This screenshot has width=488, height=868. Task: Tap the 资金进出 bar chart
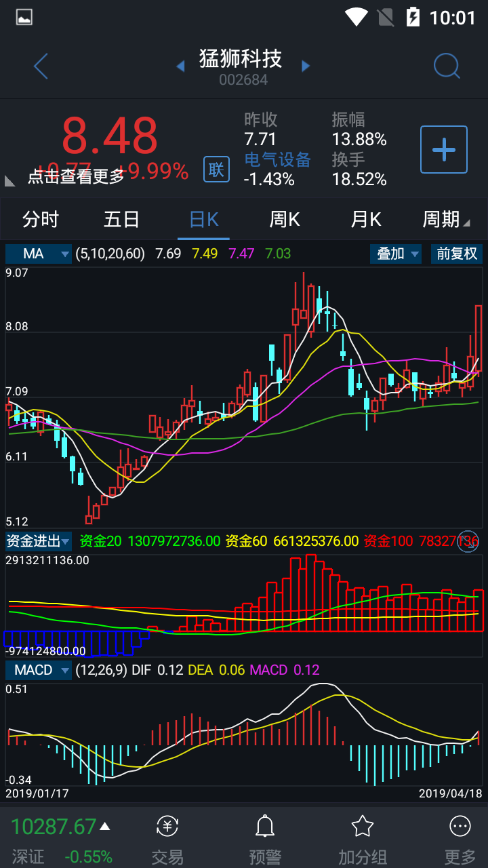click(244, 605)
